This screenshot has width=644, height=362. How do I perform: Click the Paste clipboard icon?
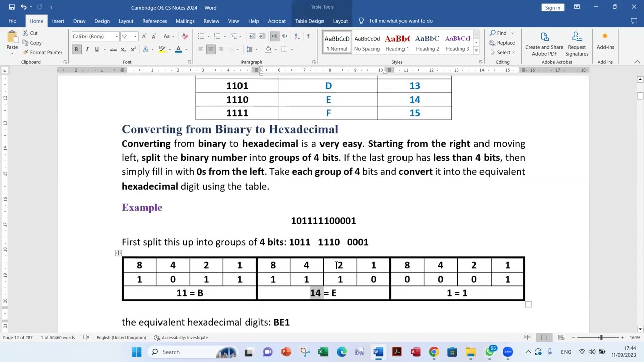12,37
